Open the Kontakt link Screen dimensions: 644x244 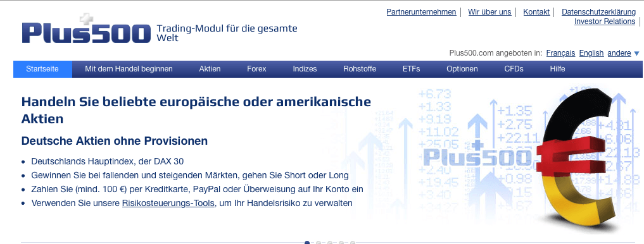pos(536,12)
